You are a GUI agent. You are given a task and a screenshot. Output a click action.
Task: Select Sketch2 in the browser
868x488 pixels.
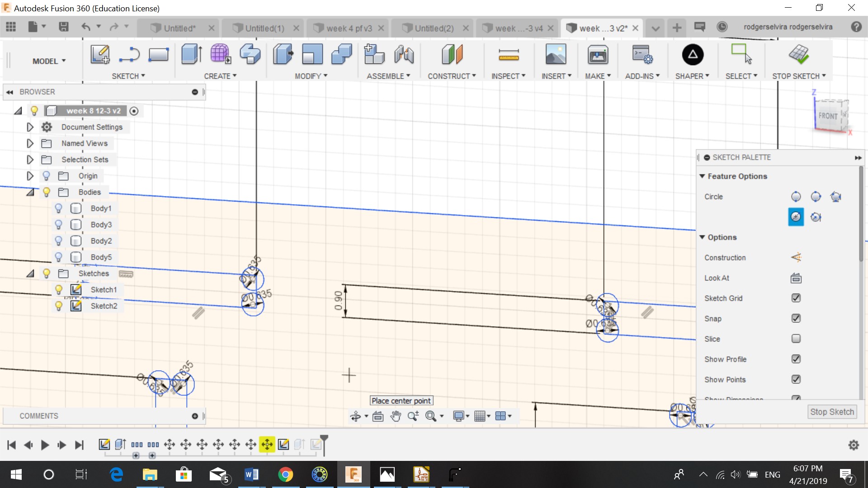[x=104, y=306]
